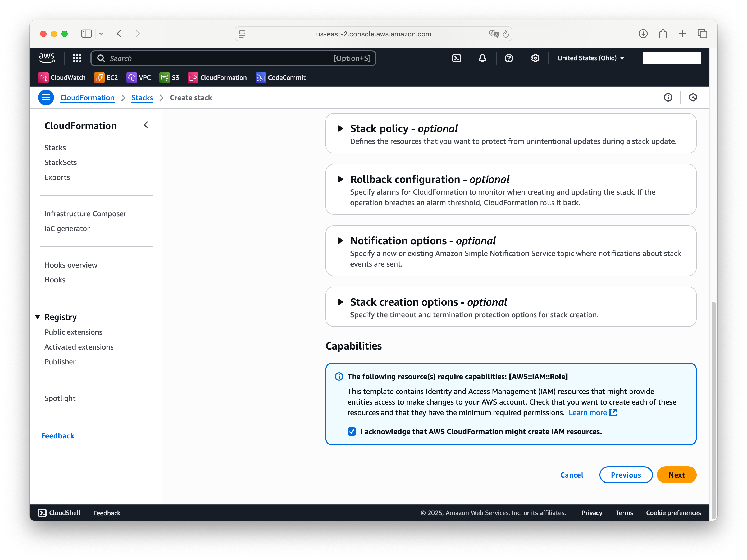Open Spotlight in the sidebar
This screenshot has width=747, height=560.
60,398
